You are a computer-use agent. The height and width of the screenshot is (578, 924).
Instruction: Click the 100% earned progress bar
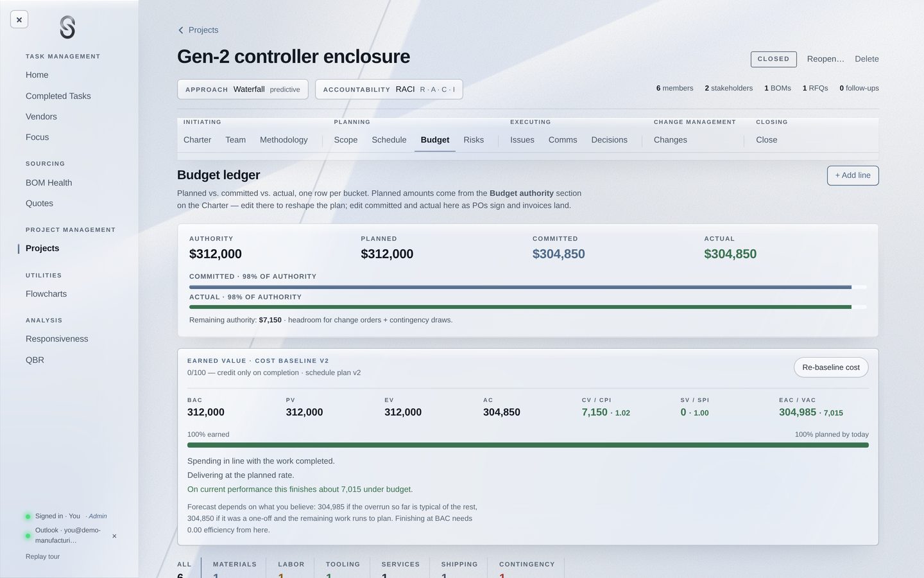tap(528, 445)
